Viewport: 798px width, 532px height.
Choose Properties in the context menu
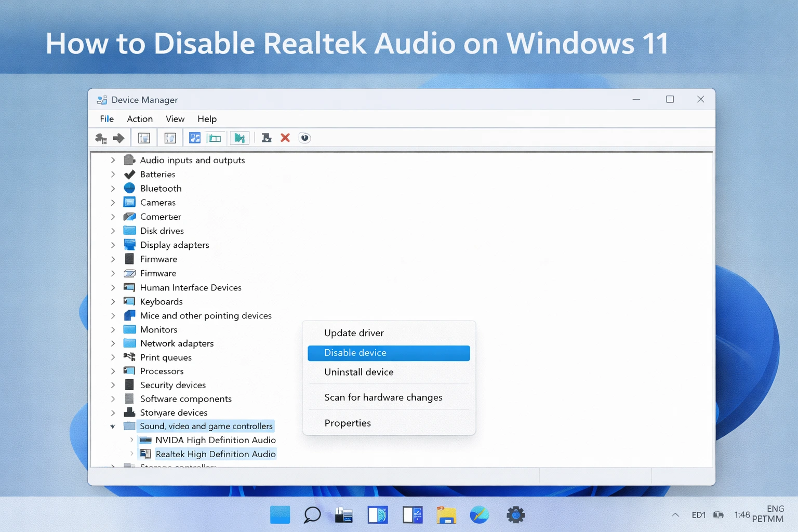[x=348, y=422]
